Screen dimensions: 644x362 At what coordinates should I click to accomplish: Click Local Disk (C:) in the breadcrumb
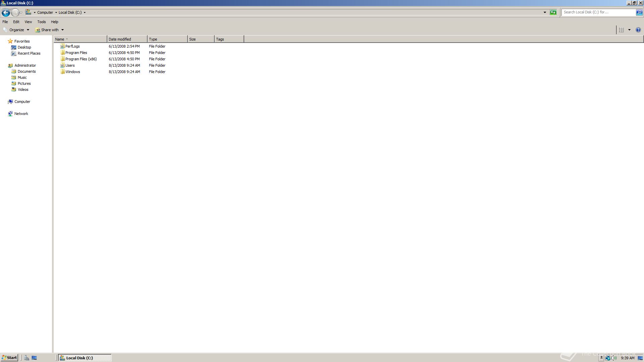pyautogui.click(x=70, y=12)
